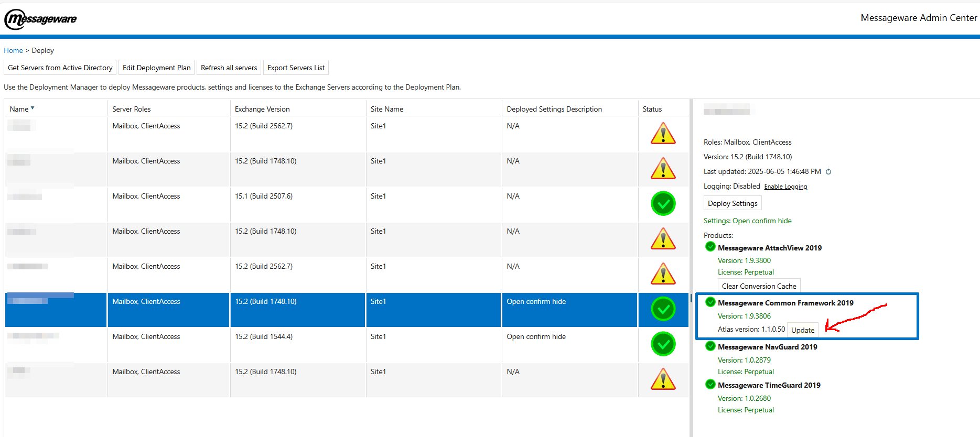Click Version: 1.9.3806 text

[744, 316]
